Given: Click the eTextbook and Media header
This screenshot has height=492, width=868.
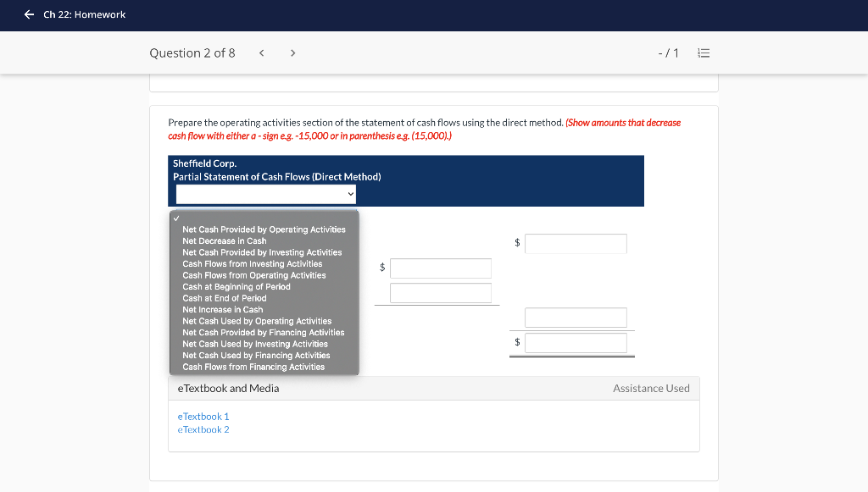Looking at the screenshot, I should click(x=228, y=389).
